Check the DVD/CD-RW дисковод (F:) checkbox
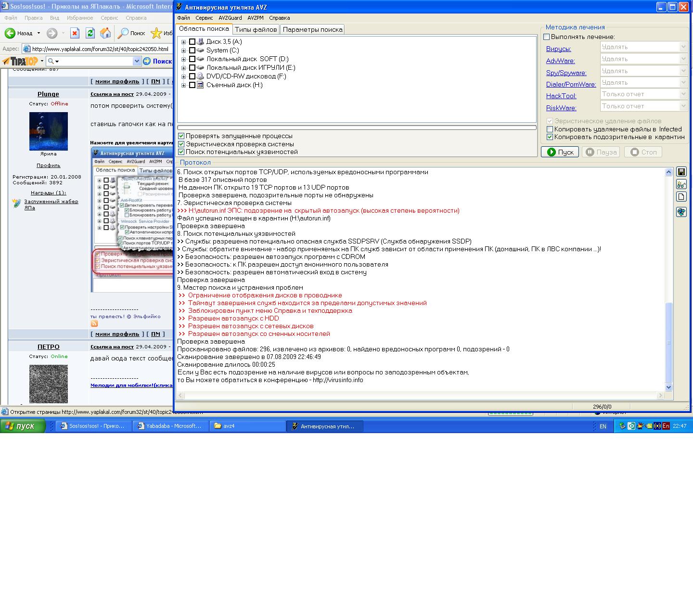 [192, 77]
